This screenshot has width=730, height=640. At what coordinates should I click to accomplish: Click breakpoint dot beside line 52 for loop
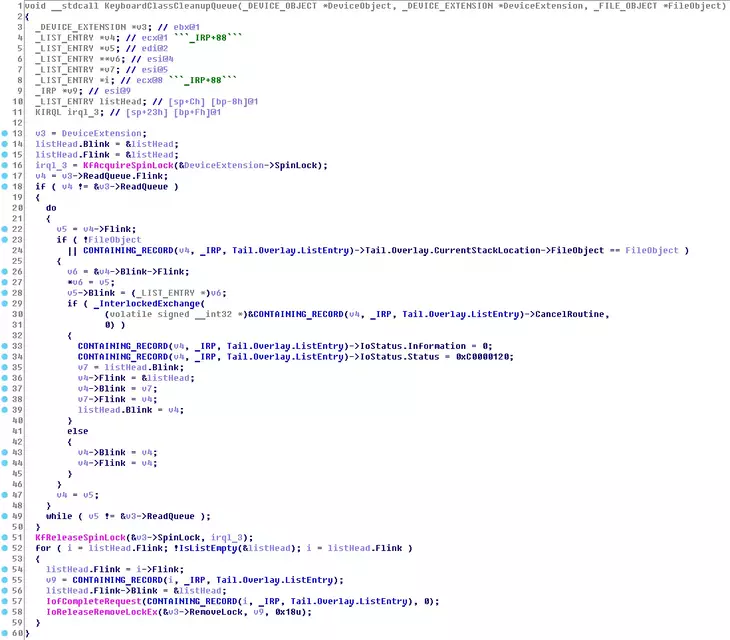coord(5,548)
